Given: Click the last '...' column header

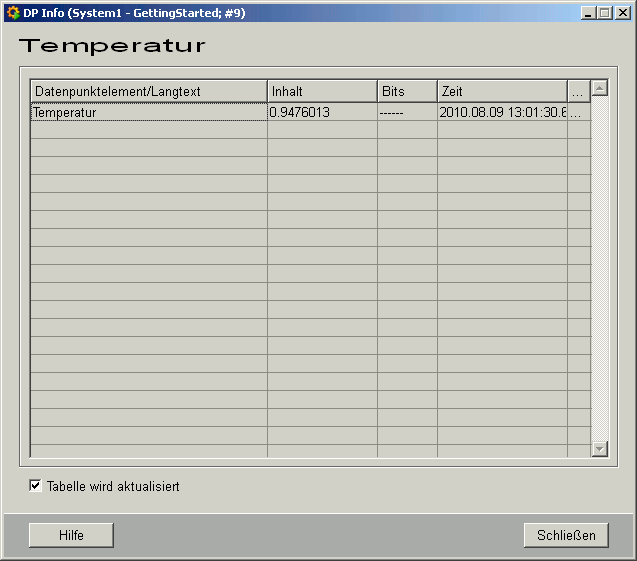Looking at the screenshot, I should [x=578, y=92].
